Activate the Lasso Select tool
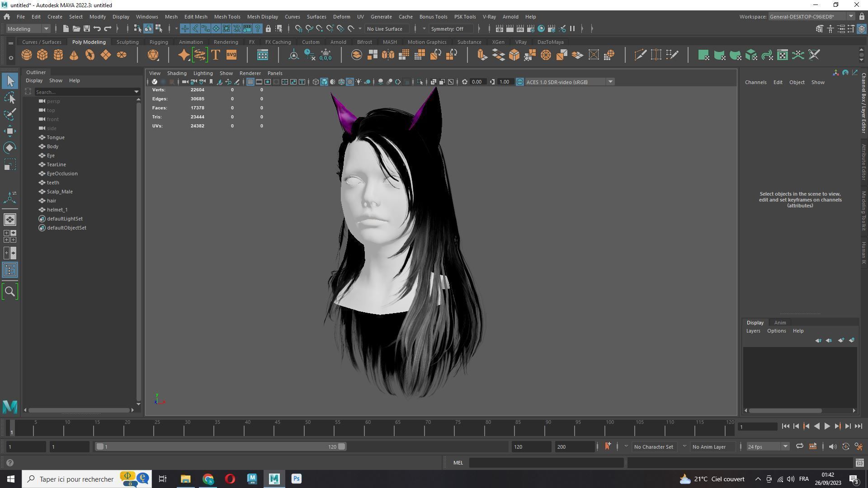 tap(10, 98)
